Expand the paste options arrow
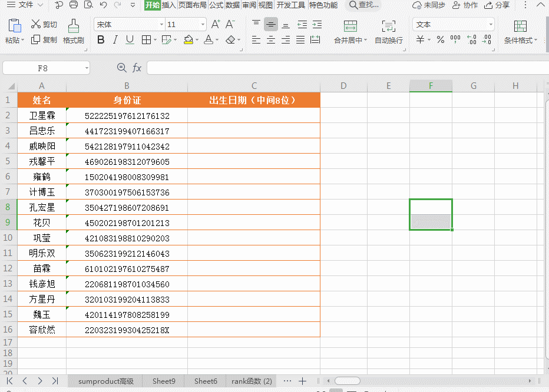The width and height of the screenshot is (549, 392). coord(23,40)
